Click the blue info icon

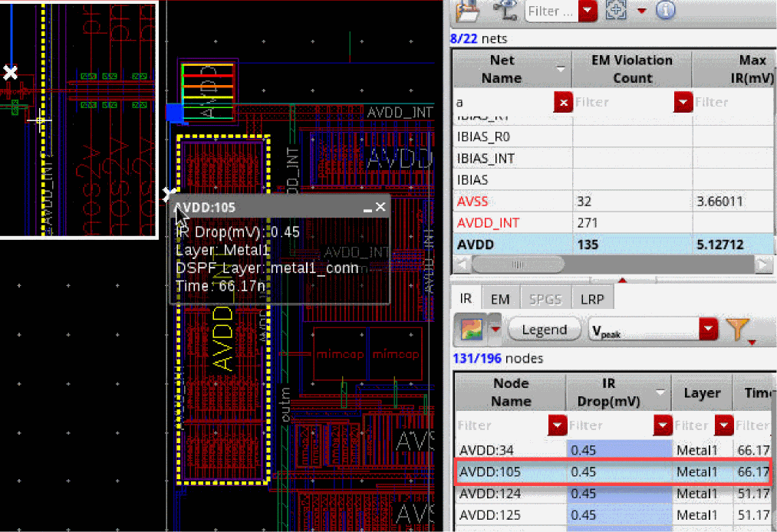(x=665, y=10)
